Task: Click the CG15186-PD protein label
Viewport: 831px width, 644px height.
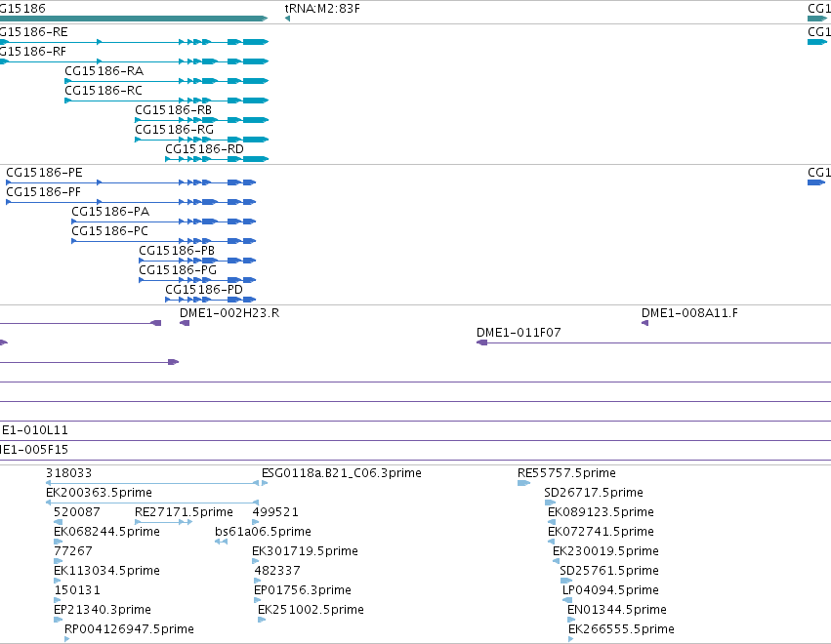Action: [204, 290]
